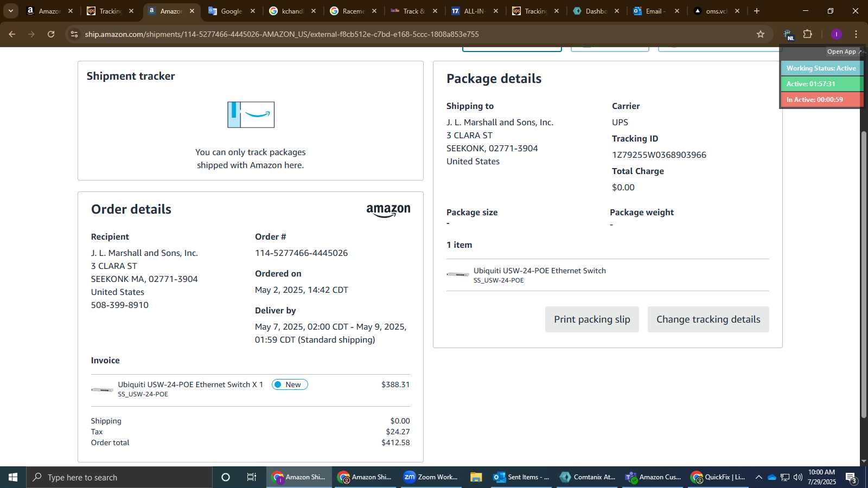The height and width of the screenshot is (488, 868).
Task: Click the Ethernet Switch thumbnail in Package details
Action: (458, 274)
